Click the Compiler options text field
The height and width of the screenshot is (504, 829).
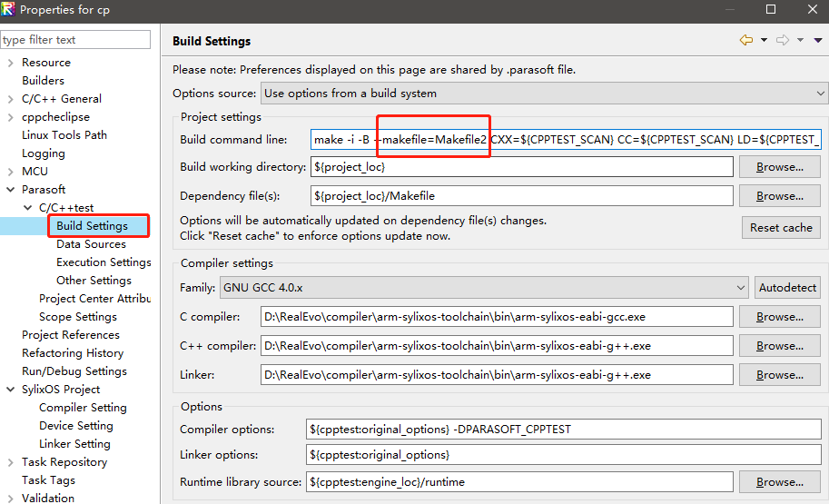(x=564, y=430)
